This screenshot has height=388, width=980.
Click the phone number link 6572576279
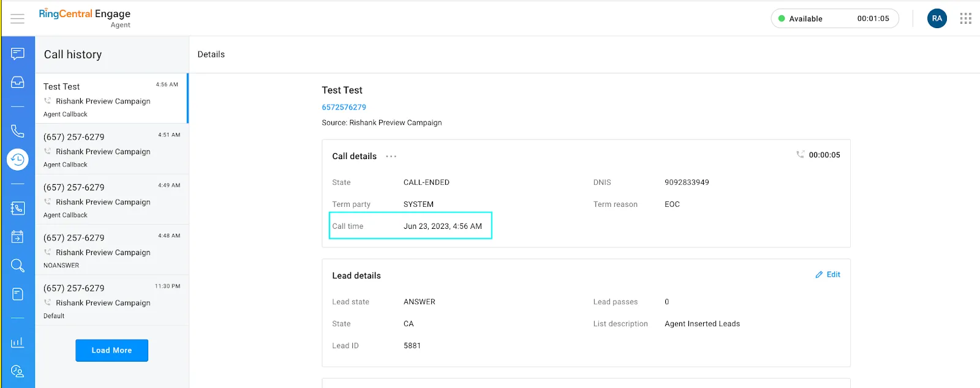(344, 107)
